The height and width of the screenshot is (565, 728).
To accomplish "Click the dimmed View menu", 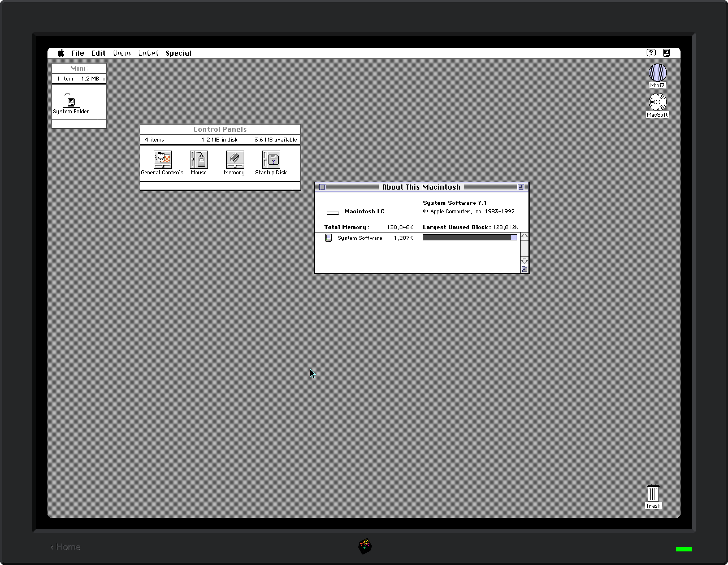I will coord(122,53).
